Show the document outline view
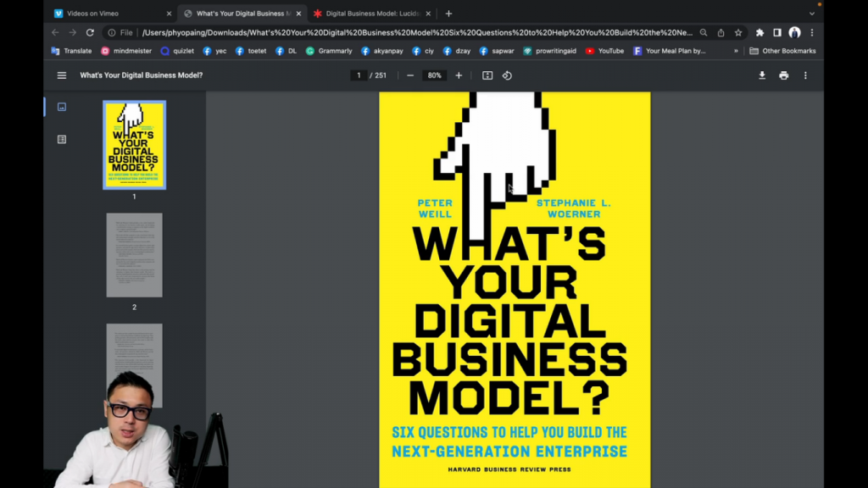 tap(61, 140)
